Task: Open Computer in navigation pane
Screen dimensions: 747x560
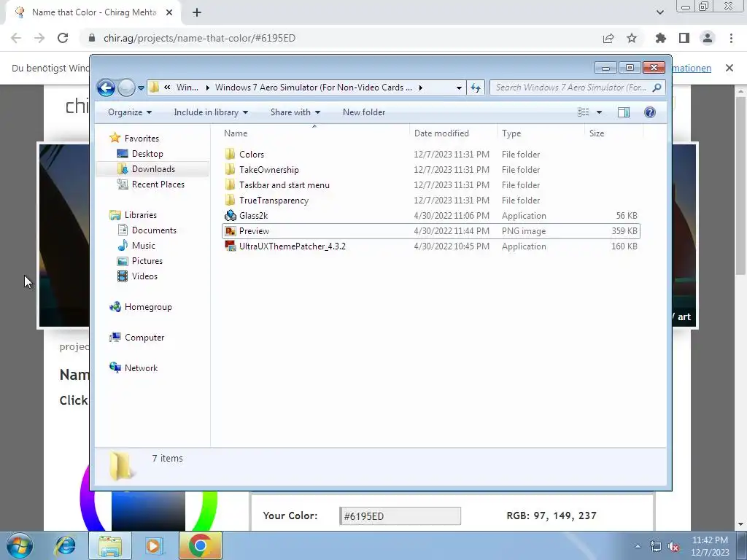Action: point(144,338)
